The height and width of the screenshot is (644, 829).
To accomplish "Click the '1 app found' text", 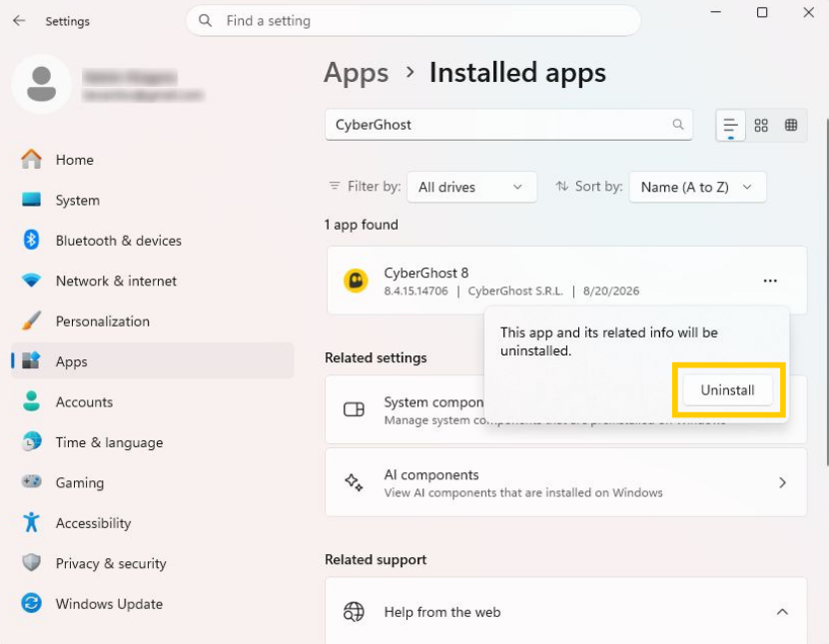I will 362,225.
